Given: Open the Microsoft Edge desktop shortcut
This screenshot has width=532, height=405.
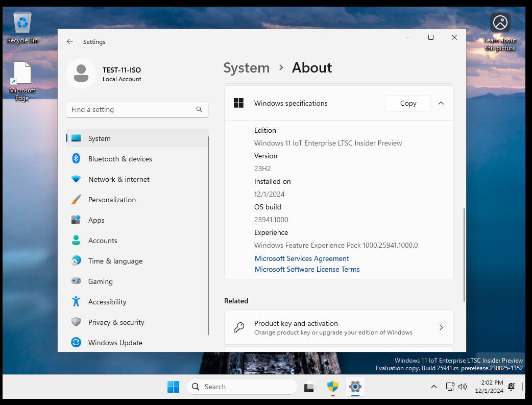Looking at the screenshot, I should [x=22, y=81].
